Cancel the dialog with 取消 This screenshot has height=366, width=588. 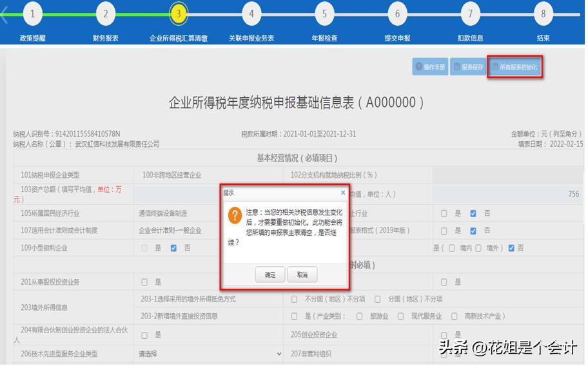(x=302, y=275)
